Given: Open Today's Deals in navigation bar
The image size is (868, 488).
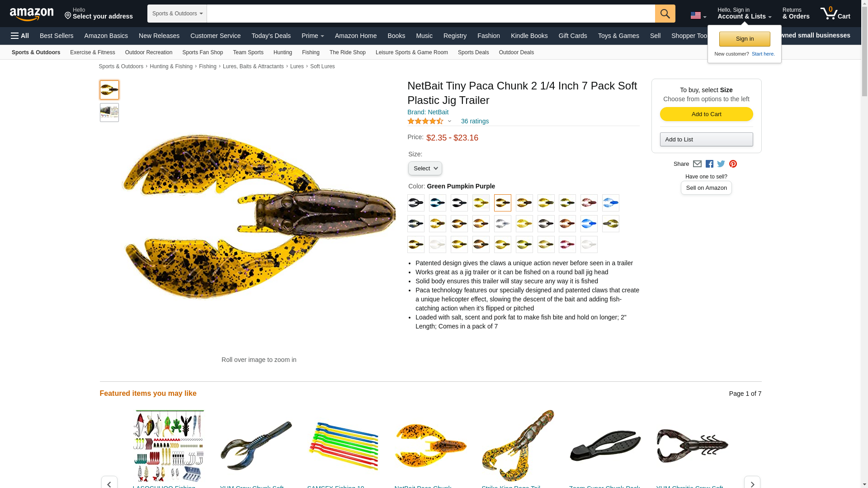Looking at the screenshot, I should [271, 36].
